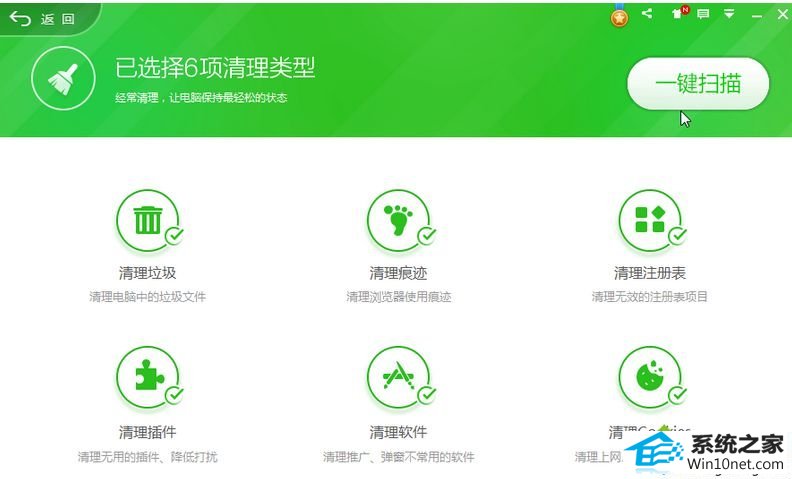The height and width of the screenshot is (479, 792).
Task: Click the broom icon in the header
Action: tap(63, 78)
